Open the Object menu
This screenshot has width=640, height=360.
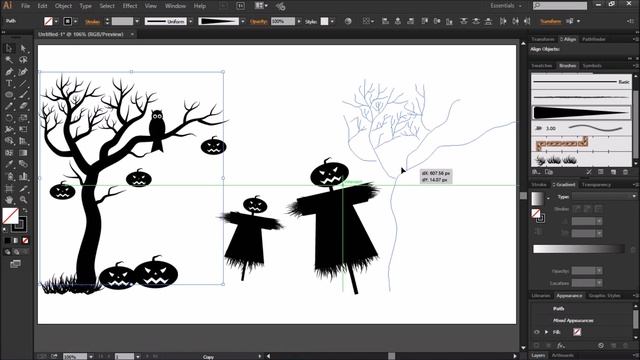[63, 6]
